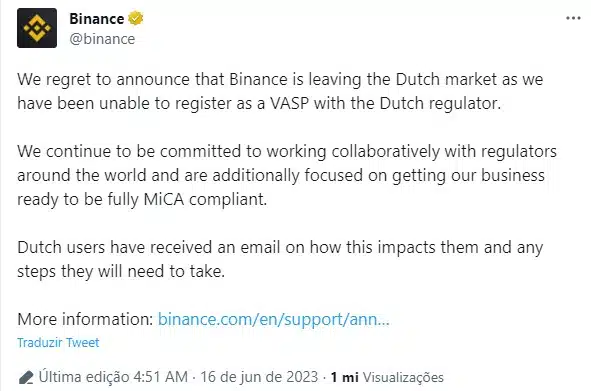Visit the @binance handle link

tap(102, 39)
